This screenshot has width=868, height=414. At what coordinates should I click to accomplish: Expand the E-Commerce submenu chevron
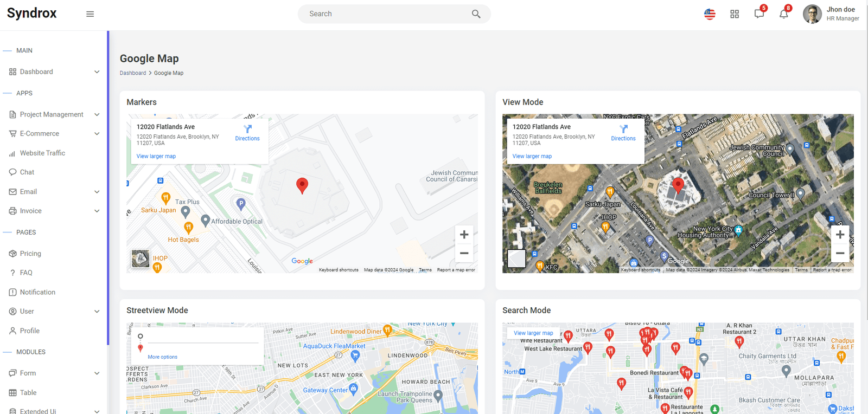click(x=97, y=134)
